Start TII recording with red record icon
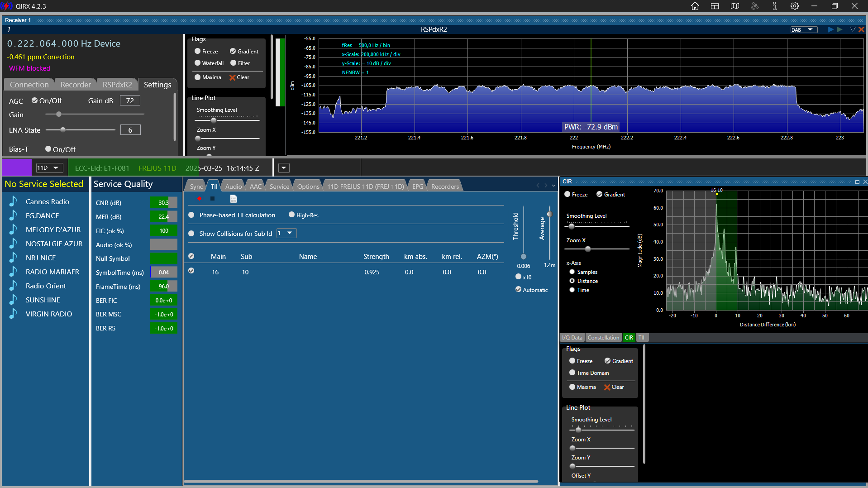 click(x=199, y=199)
